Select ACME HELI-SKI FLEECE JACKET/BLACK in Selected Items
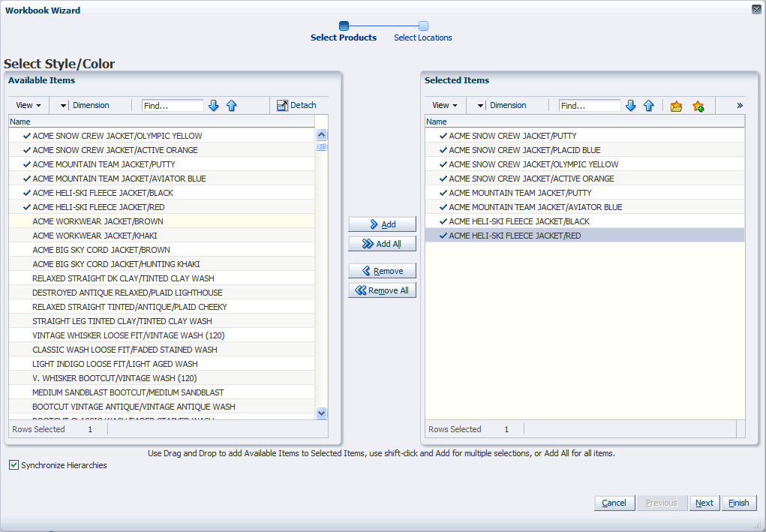766x532 pixels. coord(584,221)
